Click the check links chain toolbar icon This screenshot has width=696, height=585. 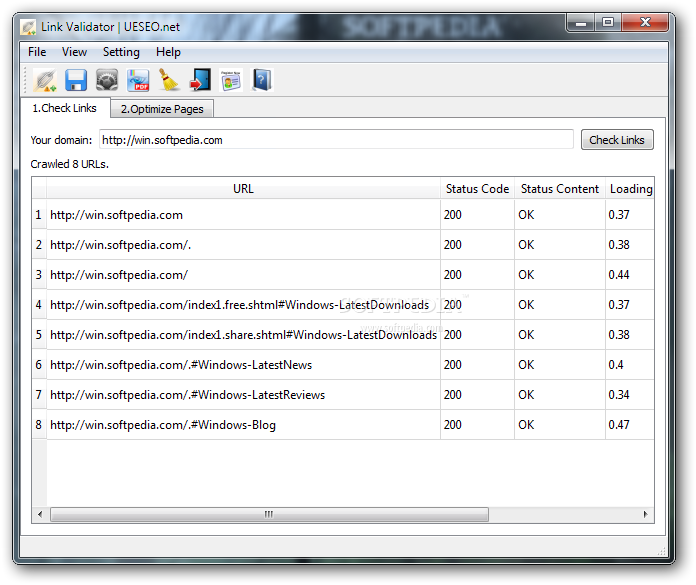(45, 81)
